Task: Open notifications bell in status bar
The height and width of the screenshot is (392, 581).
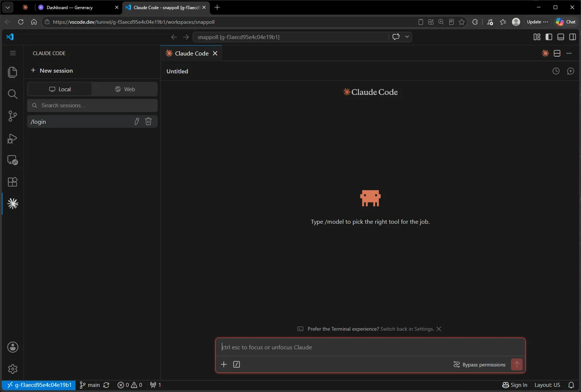Action: 571,385
